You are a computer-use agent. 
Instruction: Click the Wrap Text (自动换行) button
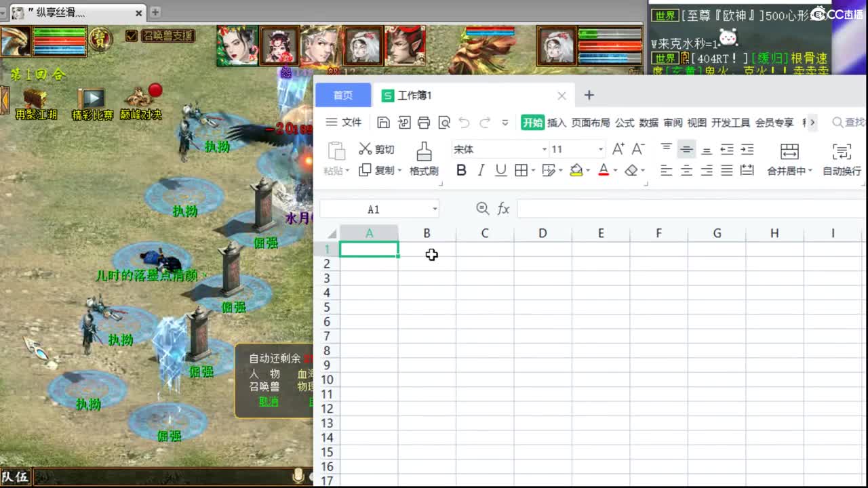point(842,159)
